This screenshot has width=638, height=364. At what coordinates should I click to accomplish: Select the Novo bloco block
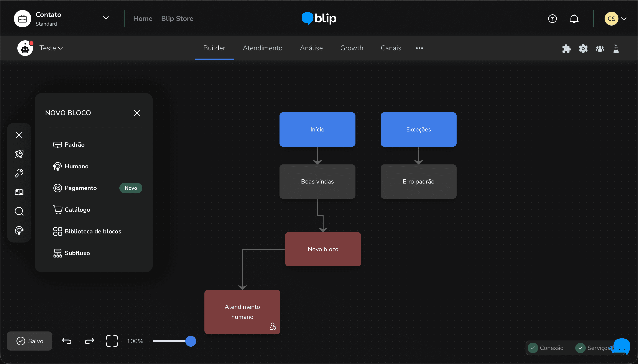coord(323,249)
